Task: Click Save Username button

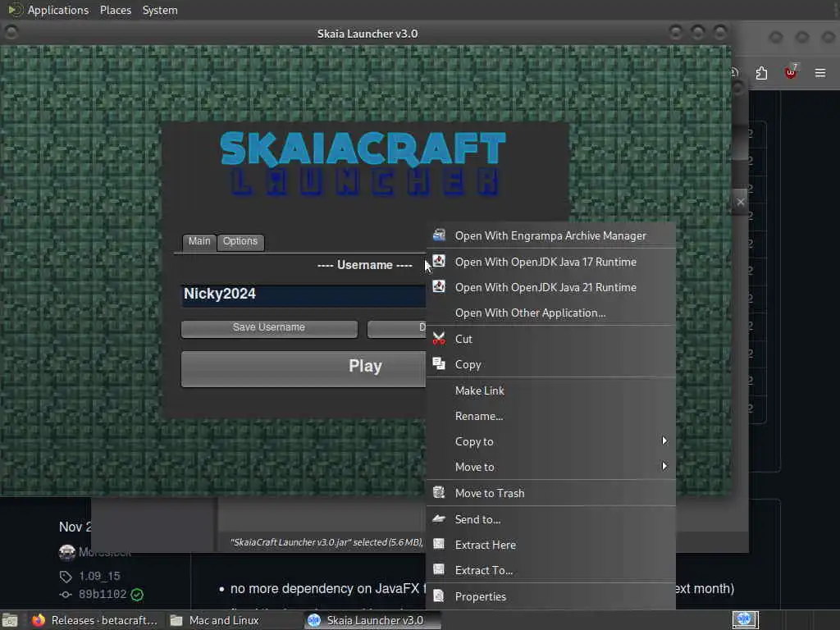Action: 269,328
